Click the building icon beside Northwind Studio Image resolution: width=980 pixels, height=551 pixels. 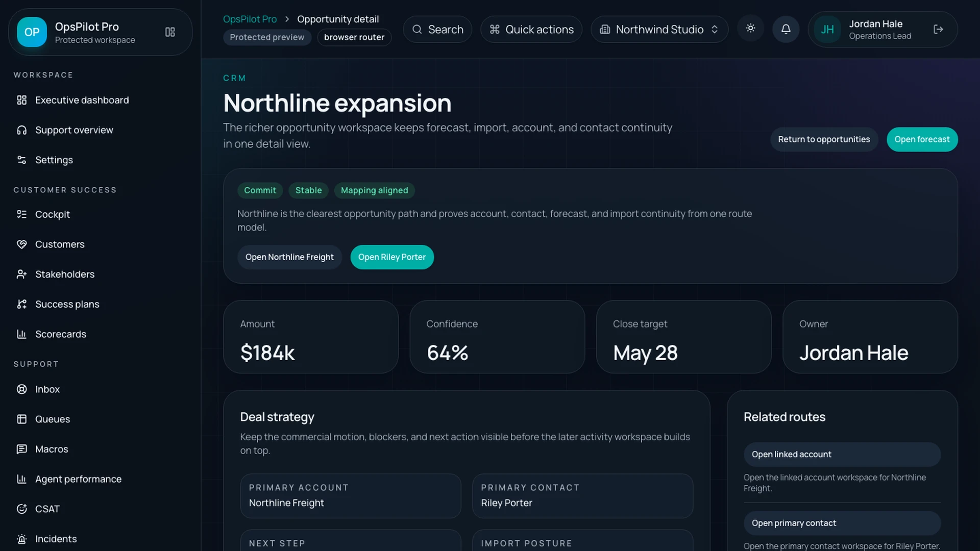pos(605,30)
